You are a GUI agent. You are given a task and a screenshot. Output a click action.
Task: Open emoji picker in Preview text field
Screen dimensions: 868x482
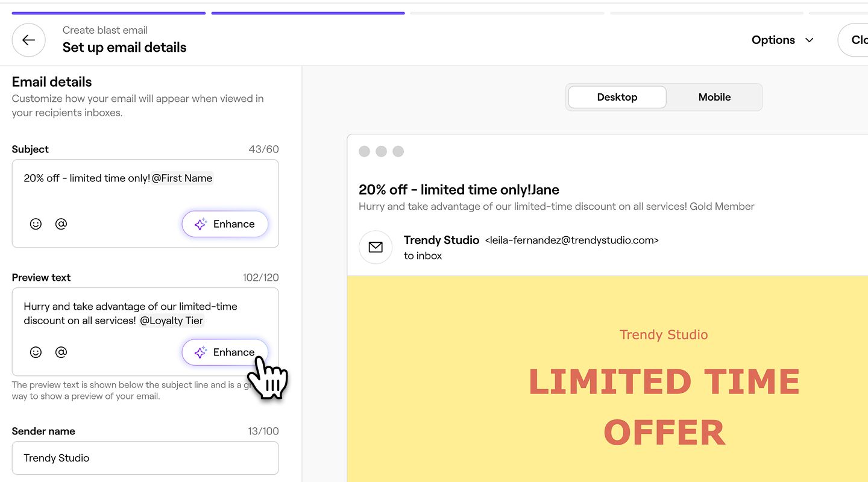click(x=36, y=352)
